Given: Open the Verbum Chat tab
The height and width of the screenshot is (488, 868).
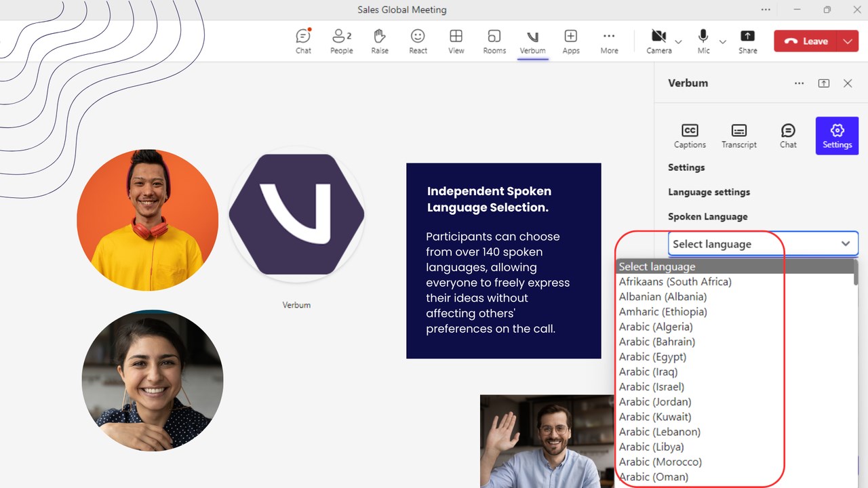Looking at the screenshot, I should 788,136.
